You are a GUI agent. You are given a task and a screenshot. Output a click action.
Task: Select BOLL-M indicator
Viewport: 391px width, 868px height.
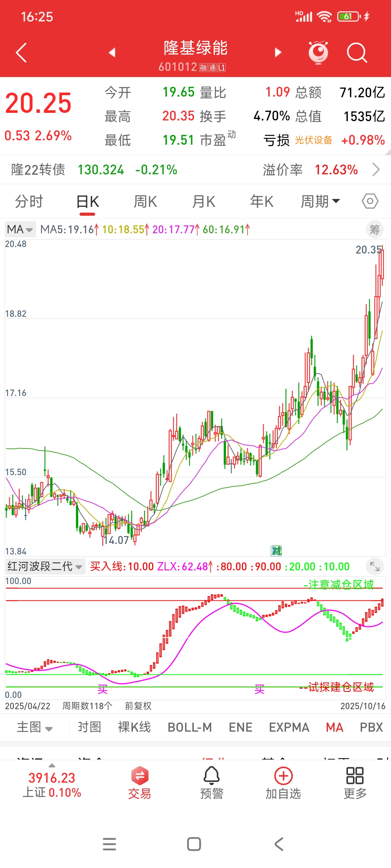[190, 727]
